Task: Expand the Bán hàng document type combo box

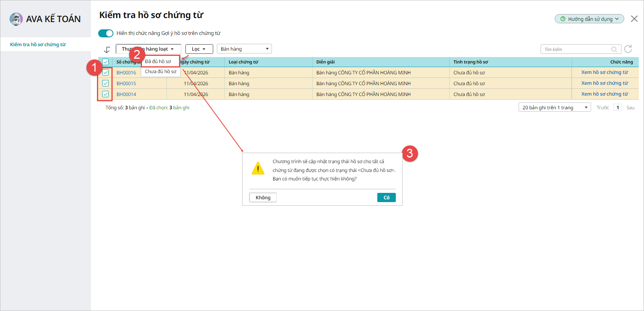Action: coord(244,49)
